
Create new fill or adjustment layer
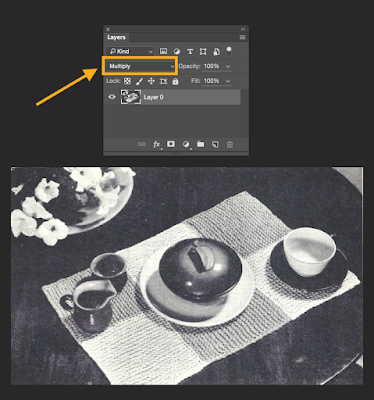[186, 144]
